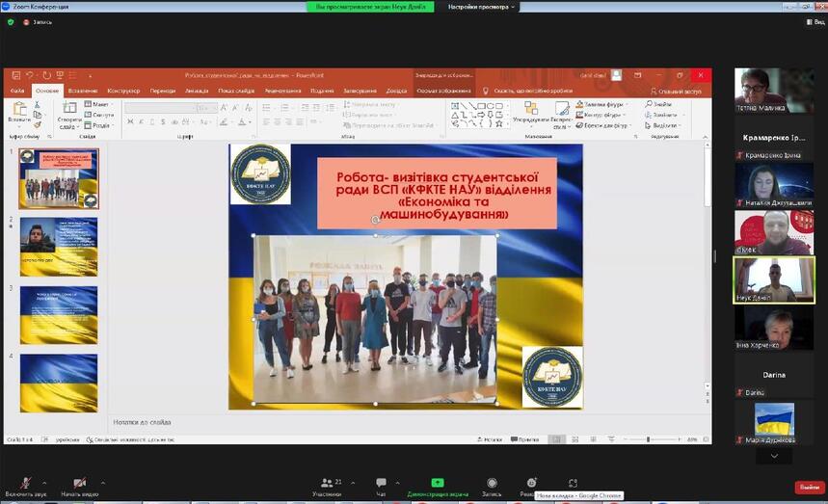Click red leave meeting button

(x=810, y=487)
